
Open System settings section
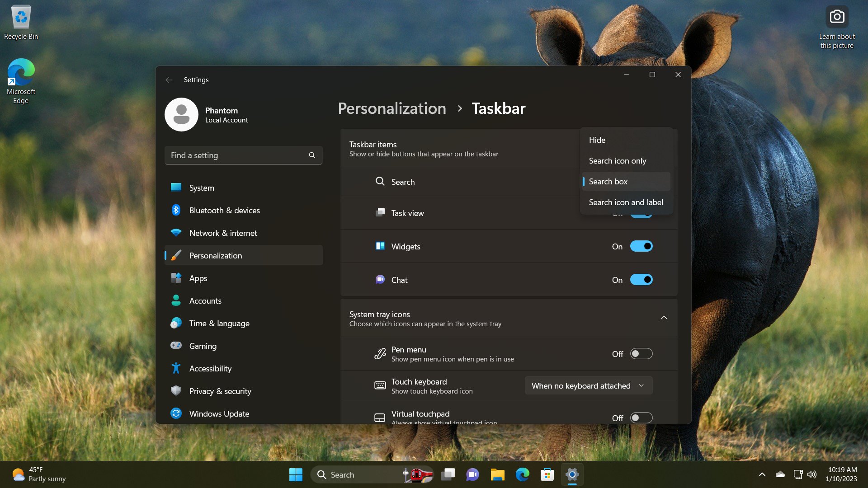[202, 187]
